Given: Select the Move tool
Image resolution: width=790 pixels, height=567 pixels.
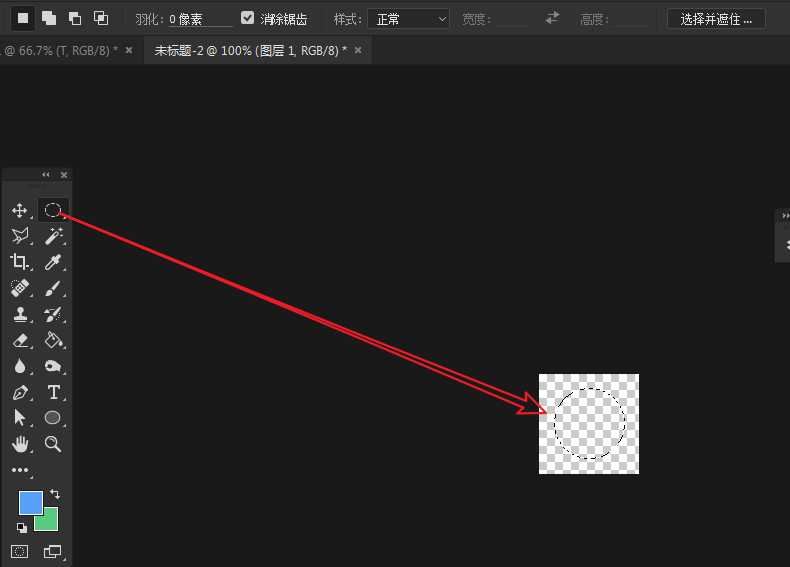Looking at the screenshot, I should (x=19, y=210).
